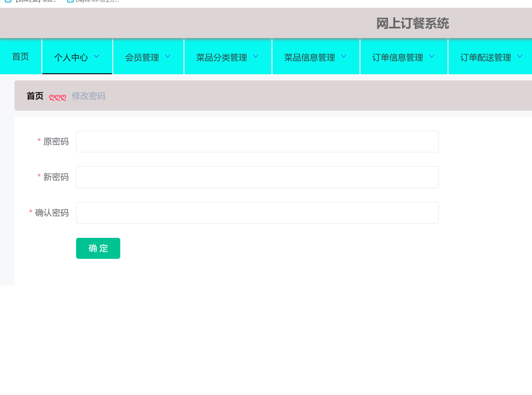Select the 新密码 field label
Image resolution: width=532 pixels, height=395 pixels.
[56, 177]
